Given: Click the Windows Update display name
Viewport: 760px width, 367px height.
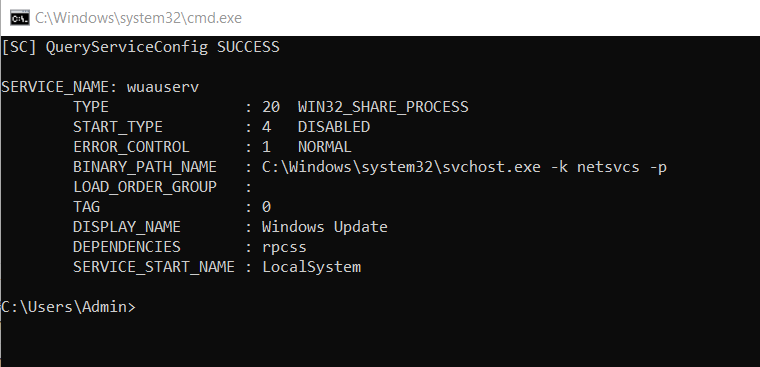Looking at the screenshot, I should click(x=325, y=227).
